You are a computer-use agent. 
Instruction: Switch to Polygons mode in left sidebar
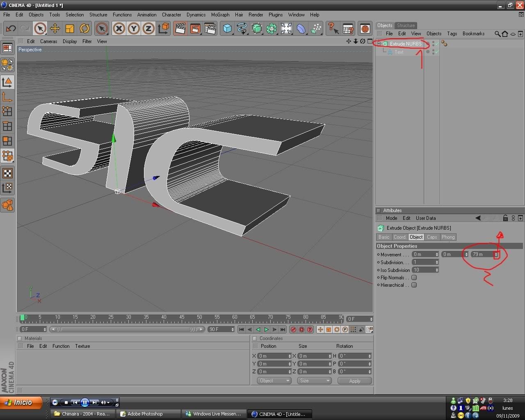(x=7, y=141)
